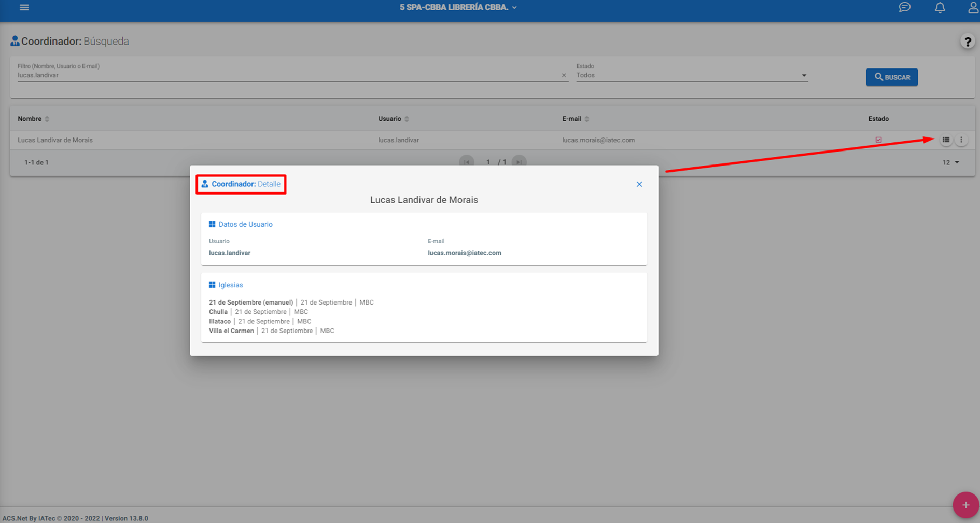Select lucas.morais@iatec.com in table row
Viewport: 980px width, 523px height.
pos(598,140)
